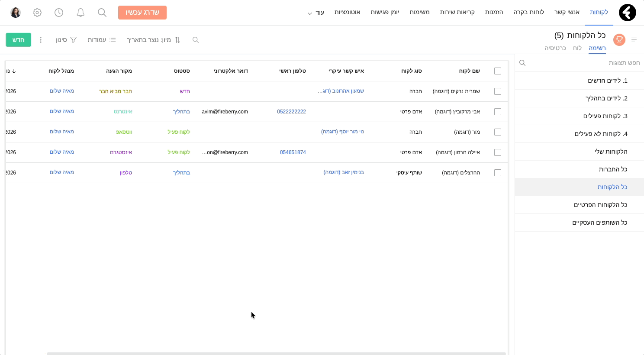This screenshot has width=644, height=355.
Task: Click the sort arrows icon
Action: click(x=177, y=40)
